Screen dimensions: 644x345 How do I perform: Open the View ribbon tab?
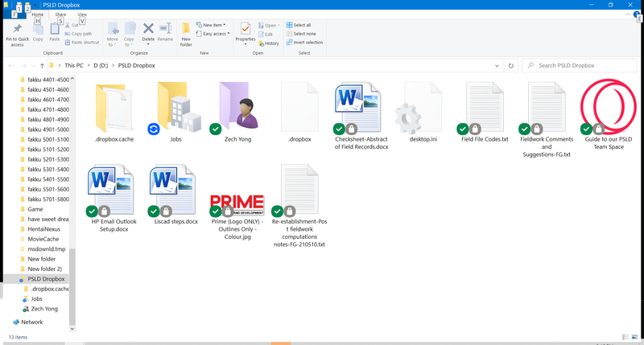click(82, 14)
